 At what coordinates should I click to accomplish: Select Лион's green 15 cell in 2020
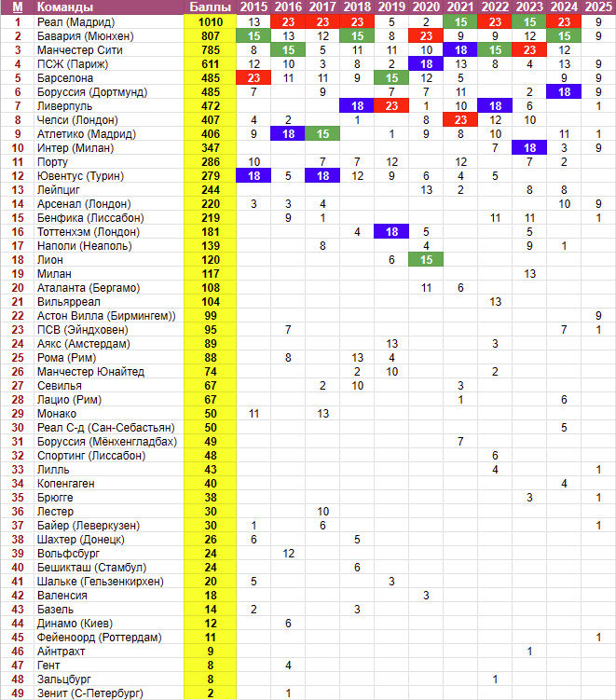point(426,260)
